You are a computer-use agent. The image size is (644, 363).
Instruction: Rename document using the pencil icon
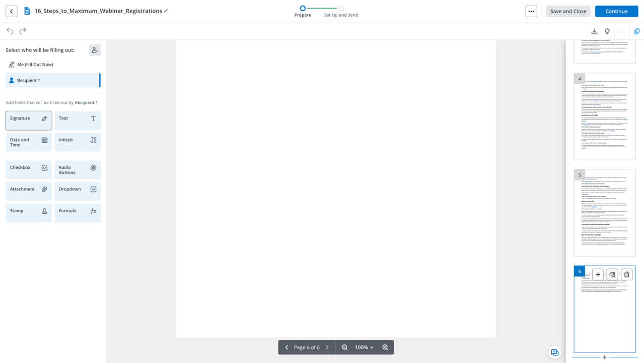coord(166,11)
